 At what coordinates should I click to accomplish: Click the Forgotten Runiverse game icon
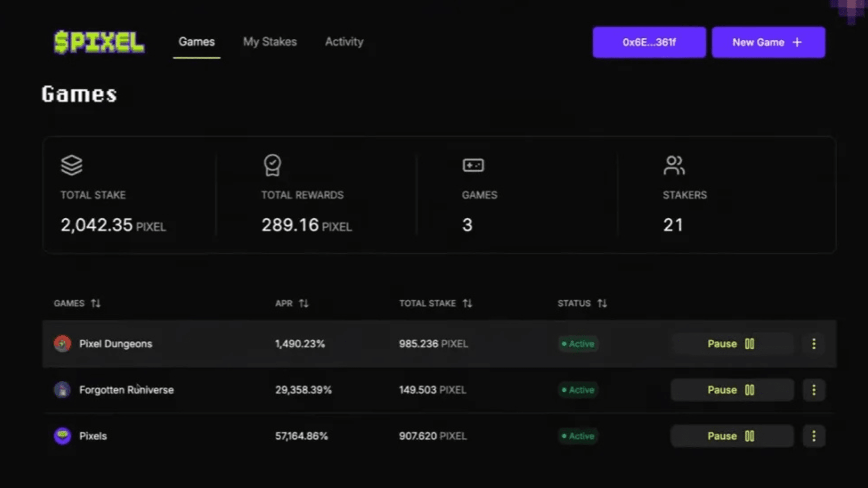coord(62,390)
